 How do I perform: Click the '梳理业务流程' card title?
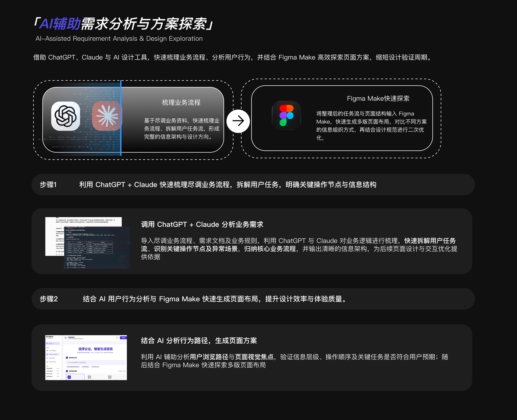click(x=181, y=103)
